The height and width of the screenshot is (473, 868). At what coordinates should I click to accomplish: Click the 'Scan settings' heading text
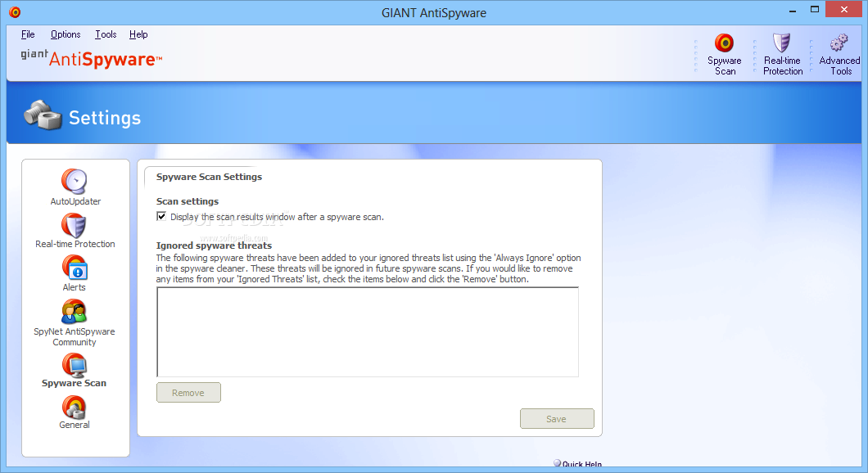187,201
